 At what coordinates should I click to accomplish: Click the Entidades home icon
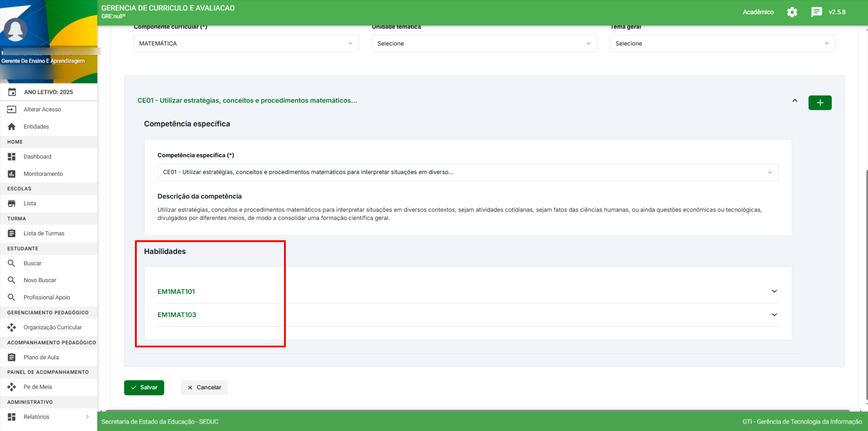click(x=12, y=127)
